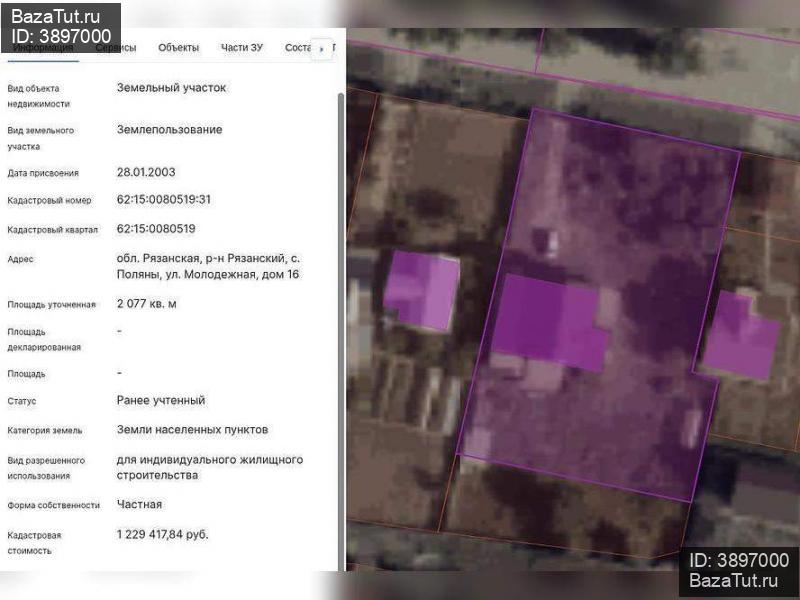Click the info panel vertical scrollbar

[341, 332]
